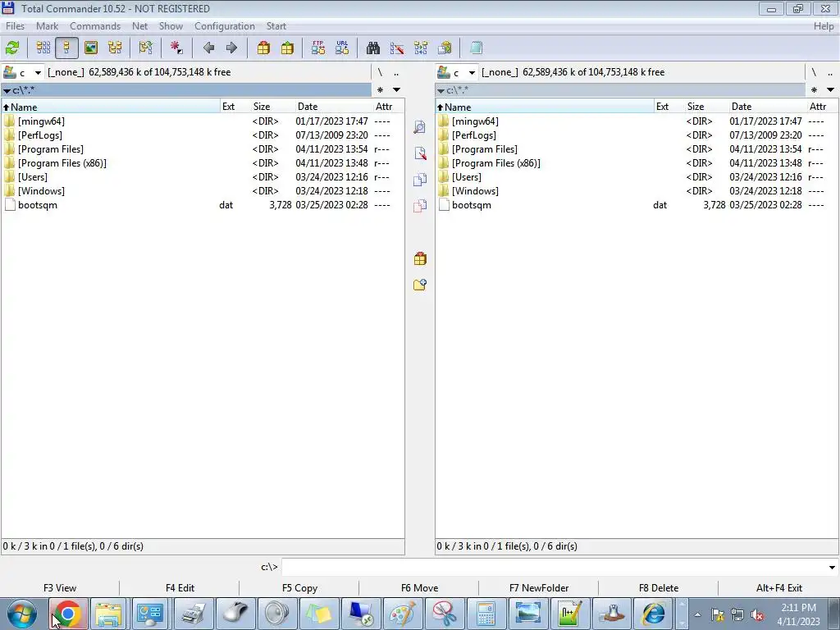Open the FTP connect icon

tap(318, 48)
